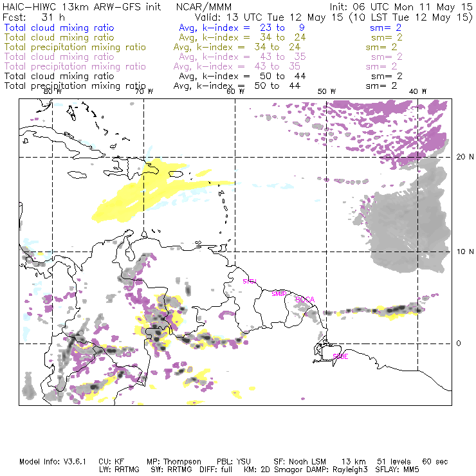
Task: Click the purple 'Total precipitation mixing ratio' legend text
Action: click(75, 66)
